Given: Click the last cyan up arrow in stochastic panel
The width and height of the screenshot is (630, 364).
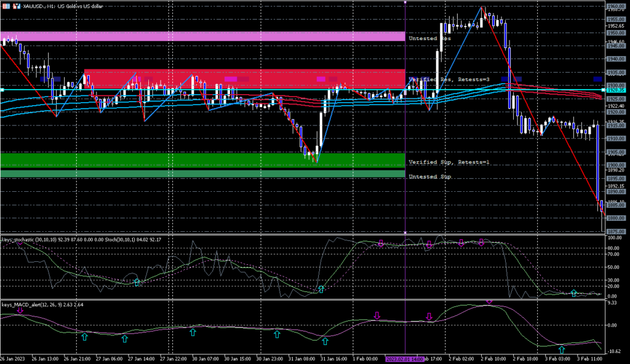Looking at the screenshot, I should click(574, 293).
